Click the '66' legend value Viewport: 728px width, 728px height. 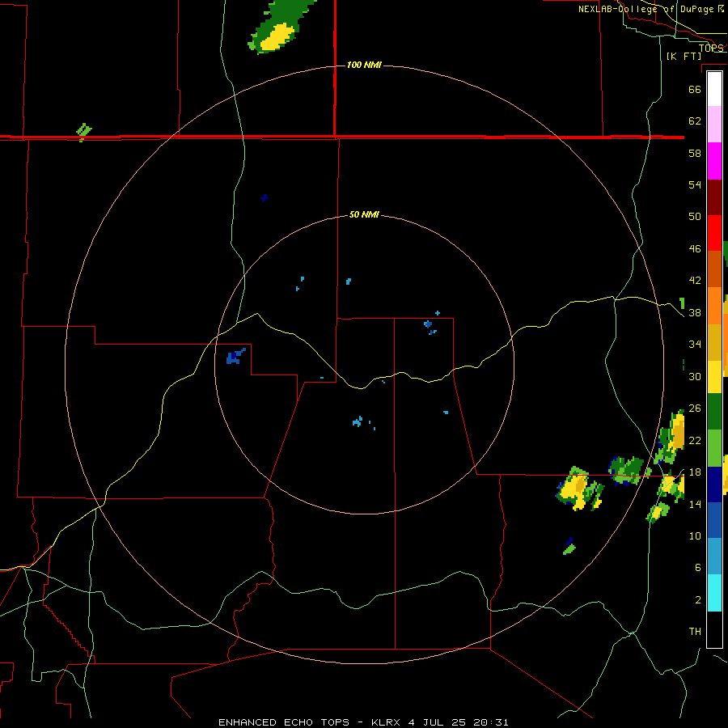(695, 89)
